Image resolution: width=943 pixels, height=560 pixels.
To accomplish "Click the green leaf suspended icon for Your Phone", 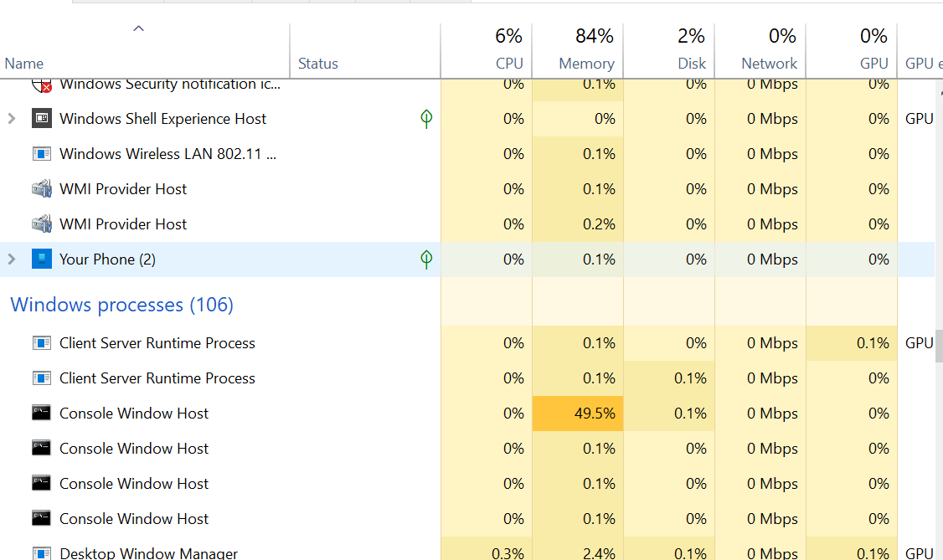I will [426, 259].
